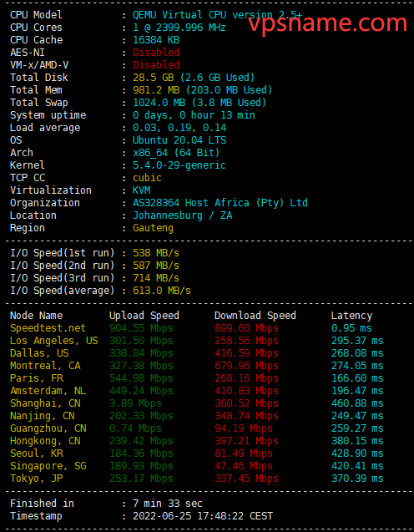Select the CPU Cache value 16384 KB

click(156, 40)
